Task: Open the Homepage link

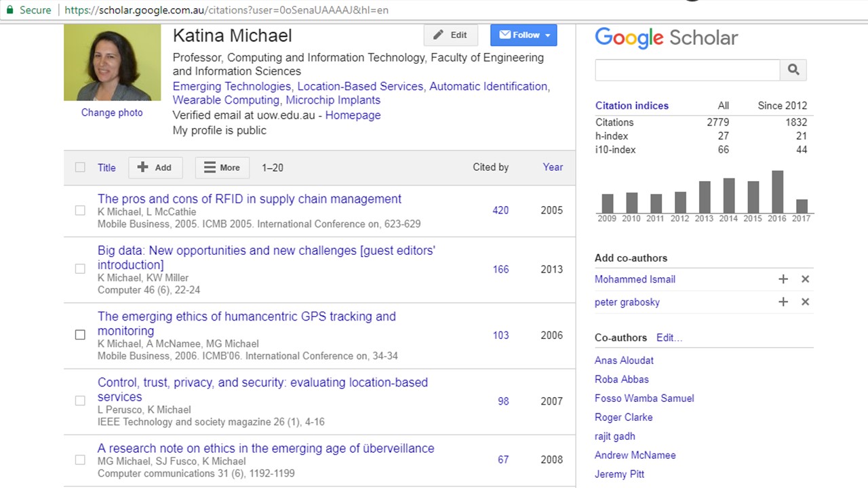Action: pos(353,115)
